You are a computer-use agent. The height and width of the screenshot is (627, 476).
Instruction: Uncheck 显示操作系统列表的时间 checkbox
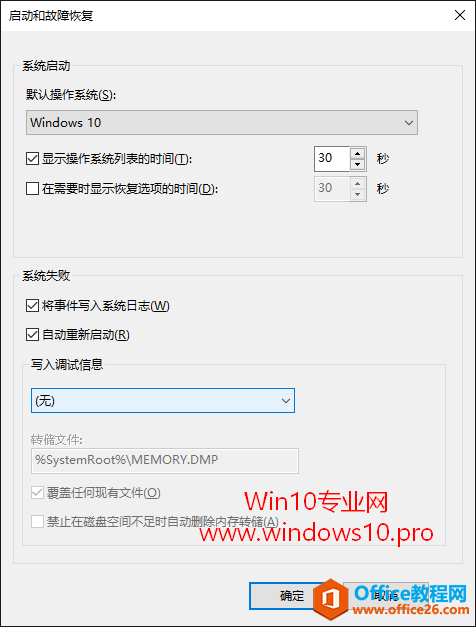(x=32, y=159)
